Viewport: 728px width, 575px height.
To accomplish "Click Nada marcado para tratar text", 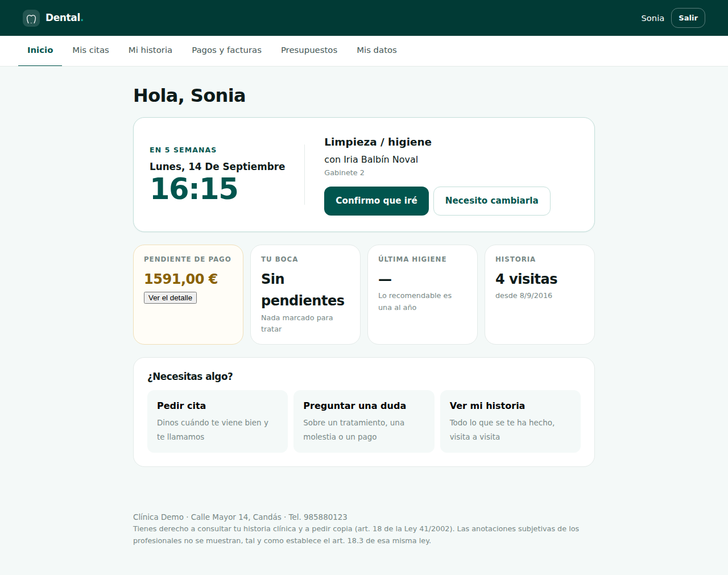I will [297, 324].
